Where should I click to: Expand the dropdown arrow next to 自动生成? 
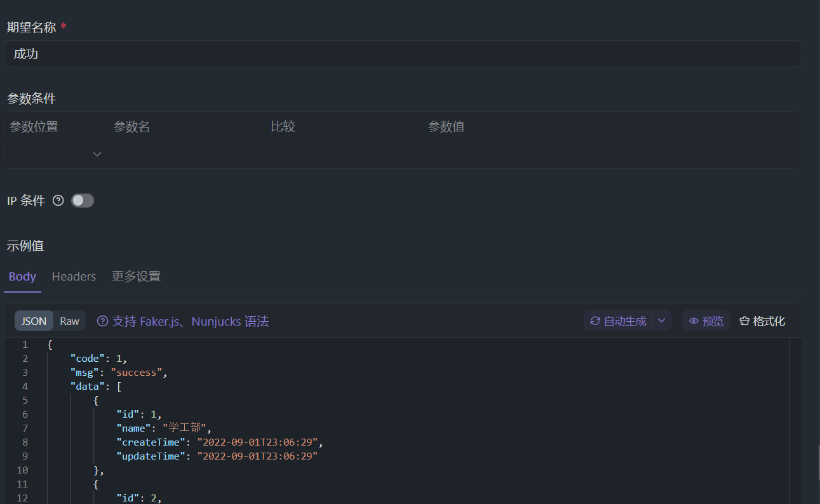tap(662, 321)
